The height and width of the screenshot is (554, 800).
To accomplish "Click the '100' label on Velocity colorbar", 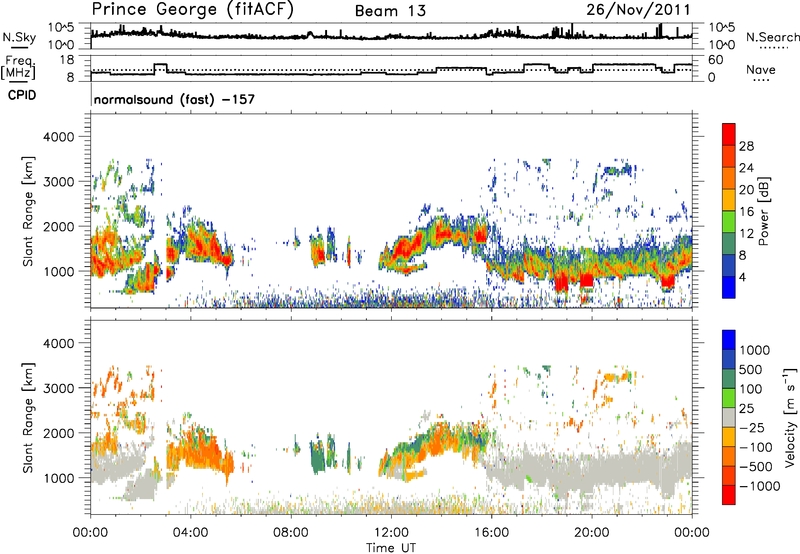I will coord(751,389).
